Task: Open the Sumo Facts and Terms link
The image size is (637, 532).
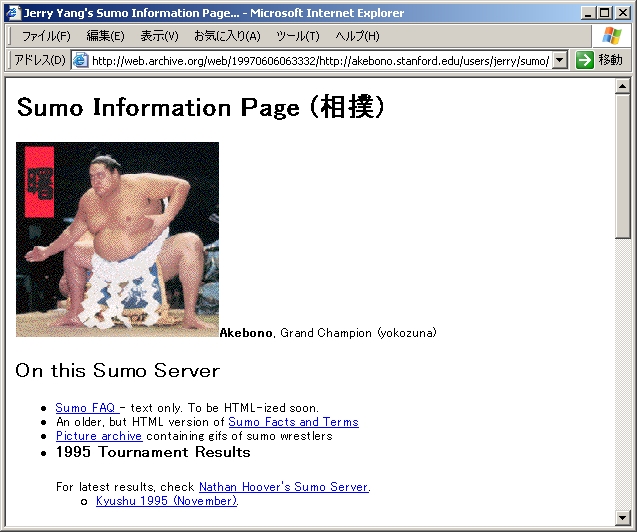Action: [293, 422]
